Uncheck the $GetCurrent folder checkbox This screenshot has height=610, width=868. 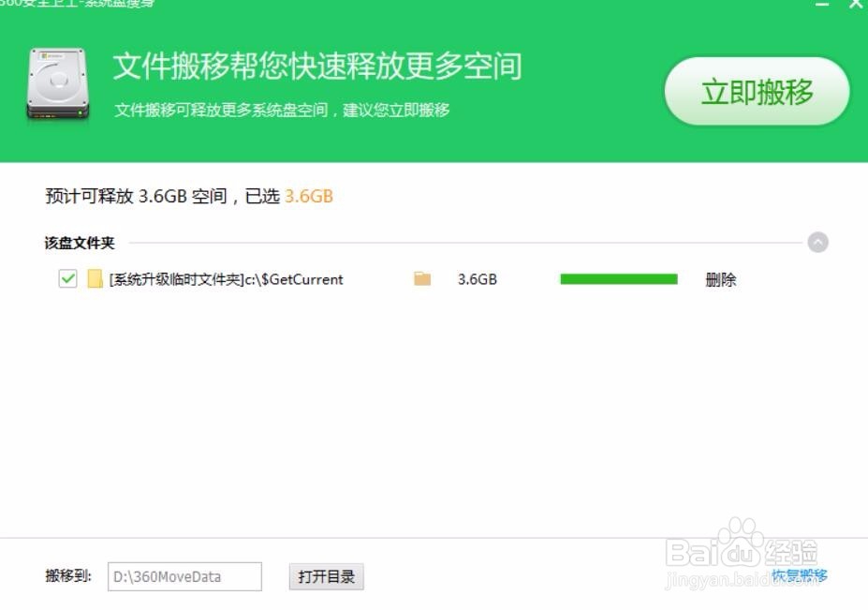coord(68,278)
